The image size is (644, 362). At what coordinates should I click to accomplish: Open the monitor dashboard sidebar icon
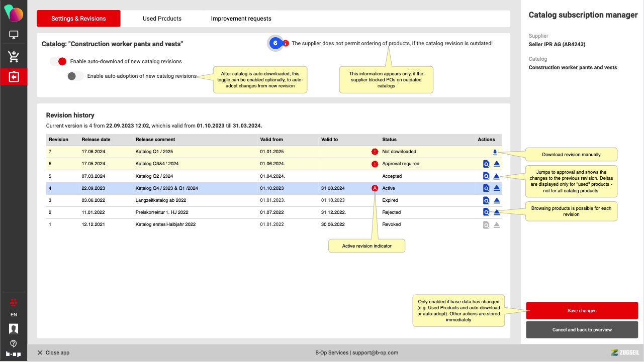[x=14, y=35]
